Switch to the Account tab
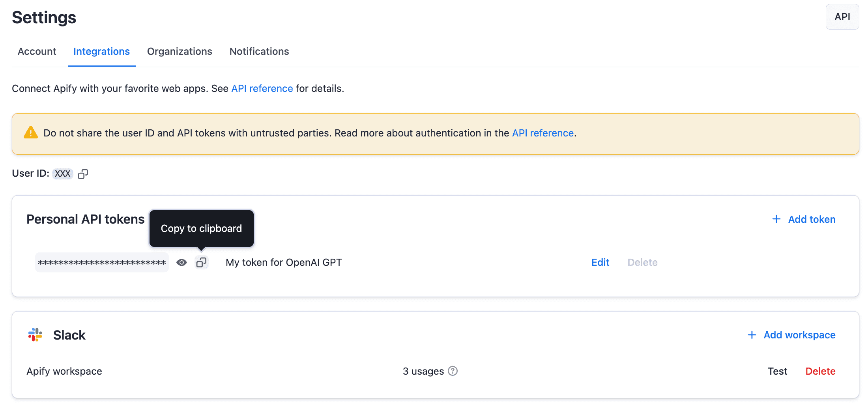Image resolution: width=868 pixels, height=407 pixels. coord(36,51)
